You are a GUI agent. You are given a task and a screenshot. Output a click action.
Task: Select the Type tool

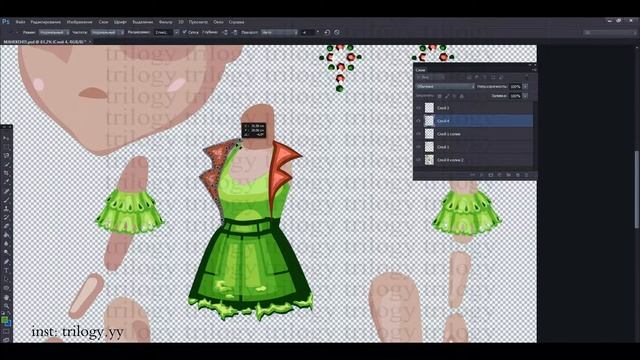click(x=6, y=270)
